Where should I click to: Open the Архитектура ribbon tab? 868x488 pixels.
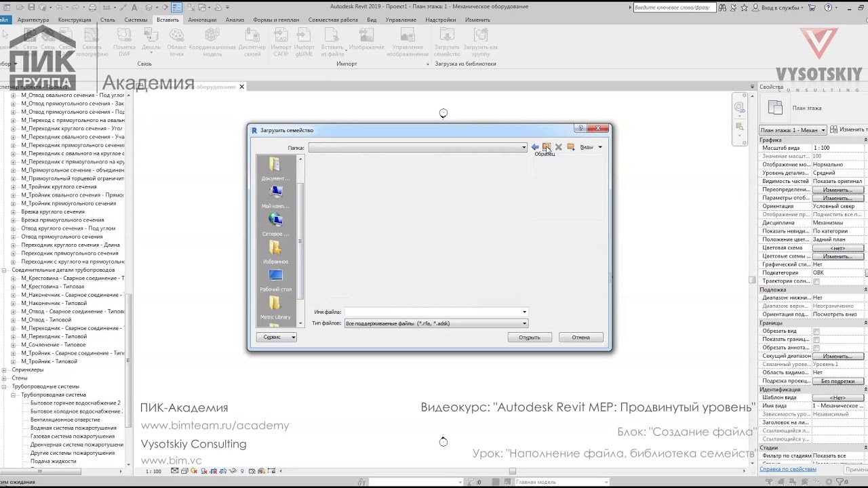33,20
